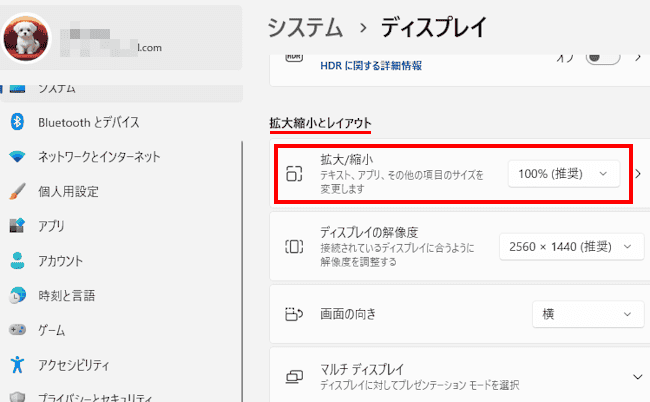Image resolution: width=650 pixels, height=402 pixels.
Task: Click the scale setting icon beside 拡大/縮小
Action: click(x=294, y=174)
